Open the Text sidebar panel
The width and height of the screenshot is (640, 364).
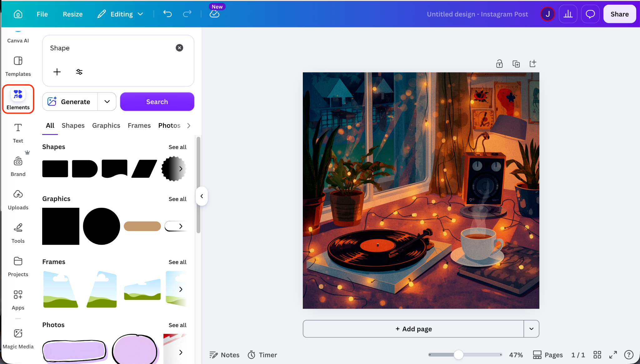18,133
